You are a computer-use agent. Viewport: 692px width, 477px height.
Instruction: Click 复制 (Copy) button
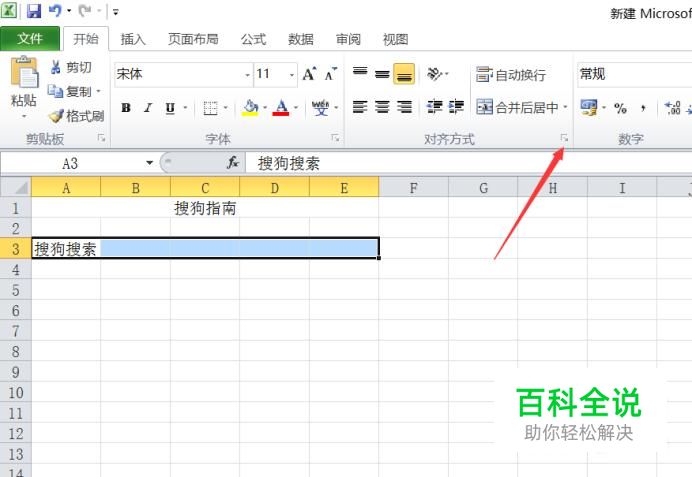pos(70,91)
